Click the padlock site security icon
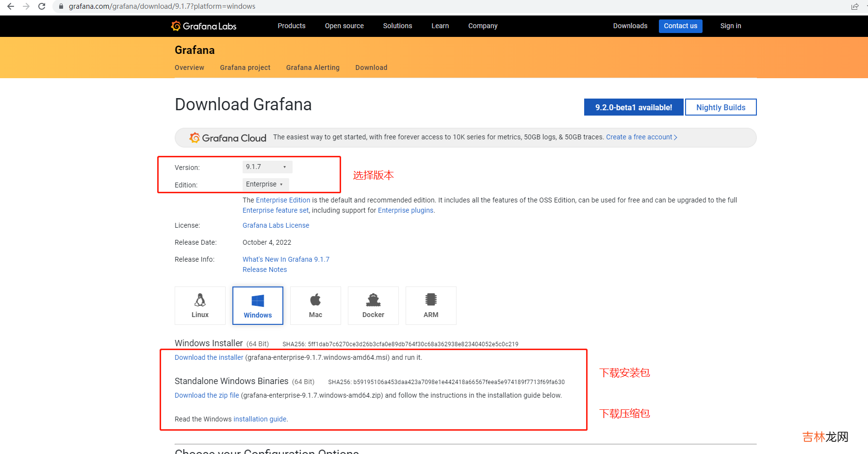 (x=61, y=6)
